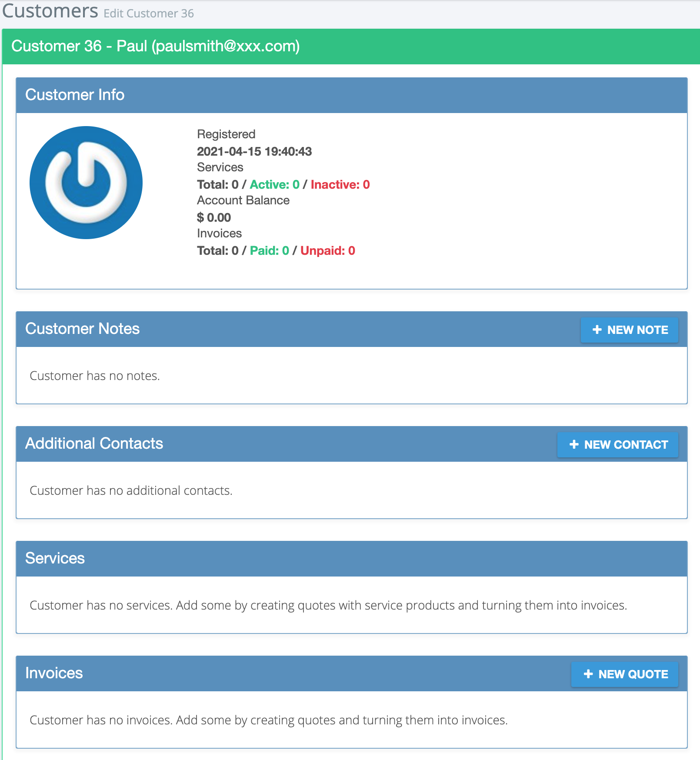This screenshot has width=700, height=760.
Task: Click the Services section header bar
Action: pos(55,559)
